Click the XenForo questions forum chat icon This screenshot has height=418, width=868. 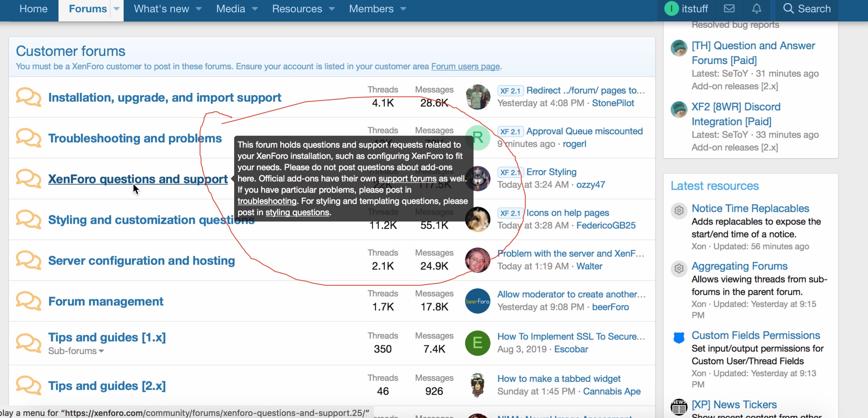(x=29, y=179)
